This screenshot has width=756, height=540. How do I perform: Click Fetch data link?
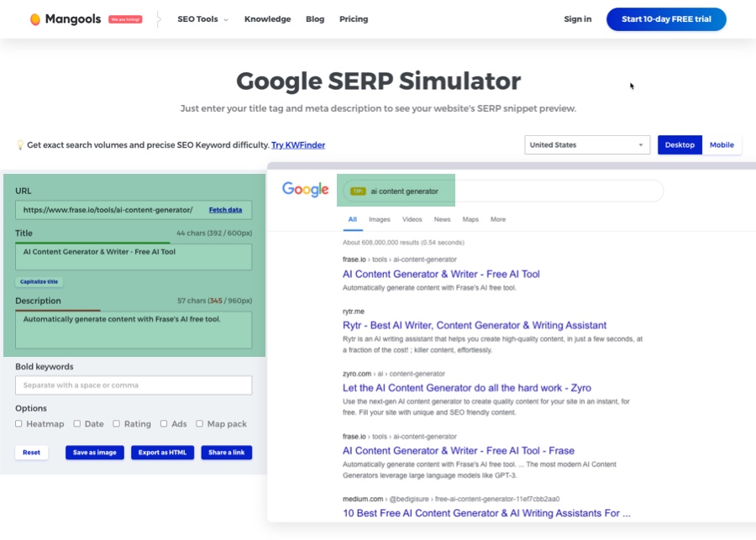(x=225, y=210)
